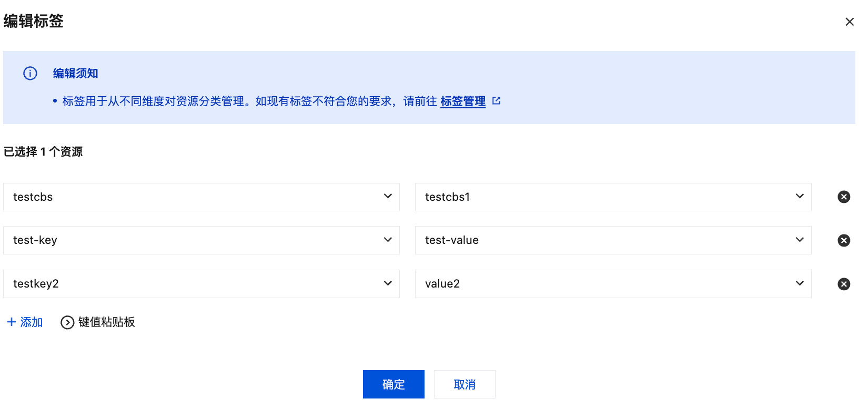868x409 pixels.
Task: Click the 已选择 1 个资源 text
Action: point(43,151)
